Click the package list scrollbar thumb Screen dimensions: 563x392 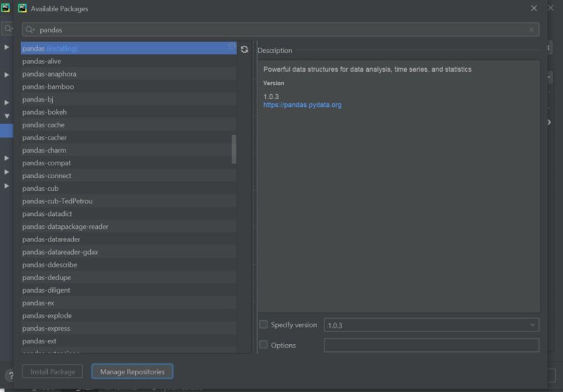[x=234, y=149]
